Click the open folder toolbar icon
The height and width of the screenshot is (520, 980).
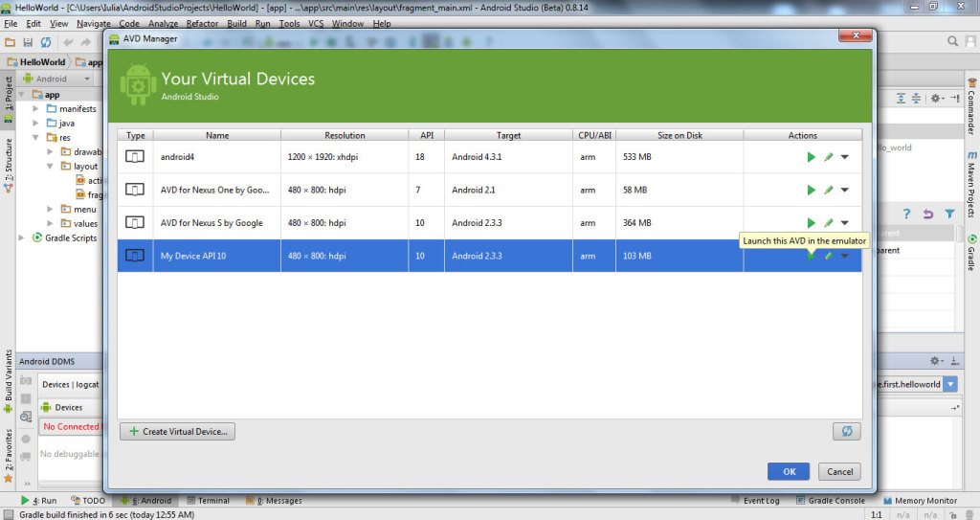pyautogui.click(x=10, y=42)
